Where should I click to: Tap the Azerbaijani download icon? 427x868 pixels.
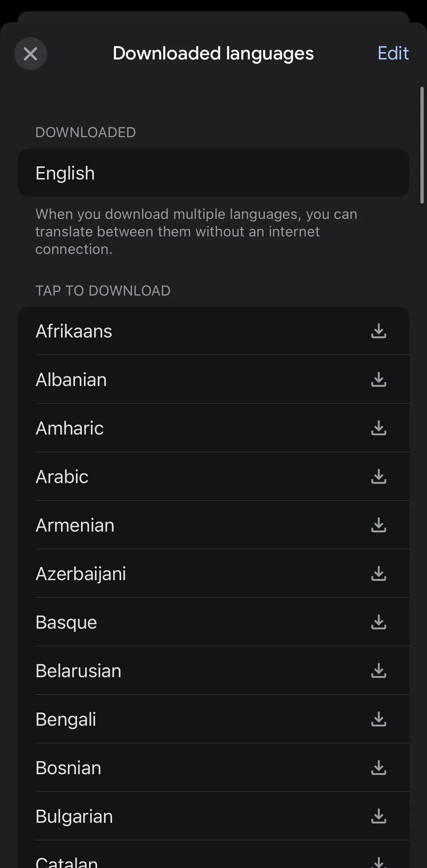(x=379, y=574)
